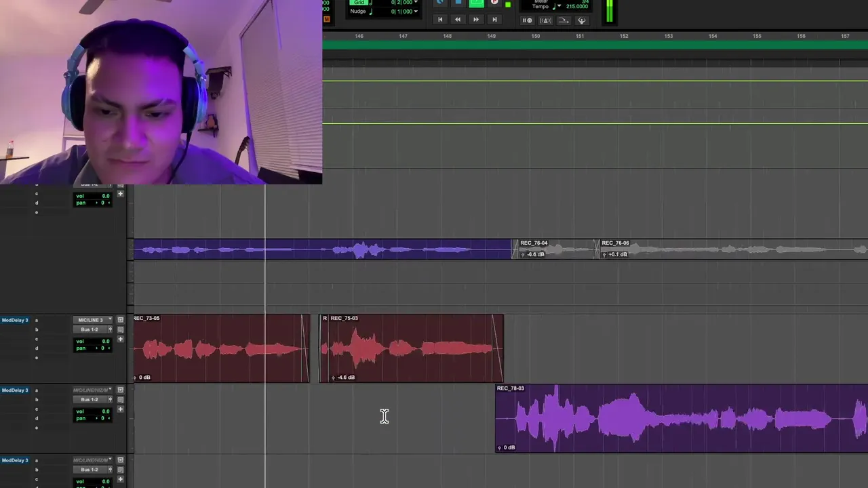Click the -8.6 dB clip gain value
Image resolution: width=868 pixels, height=488 pixels.
[536, 255]
